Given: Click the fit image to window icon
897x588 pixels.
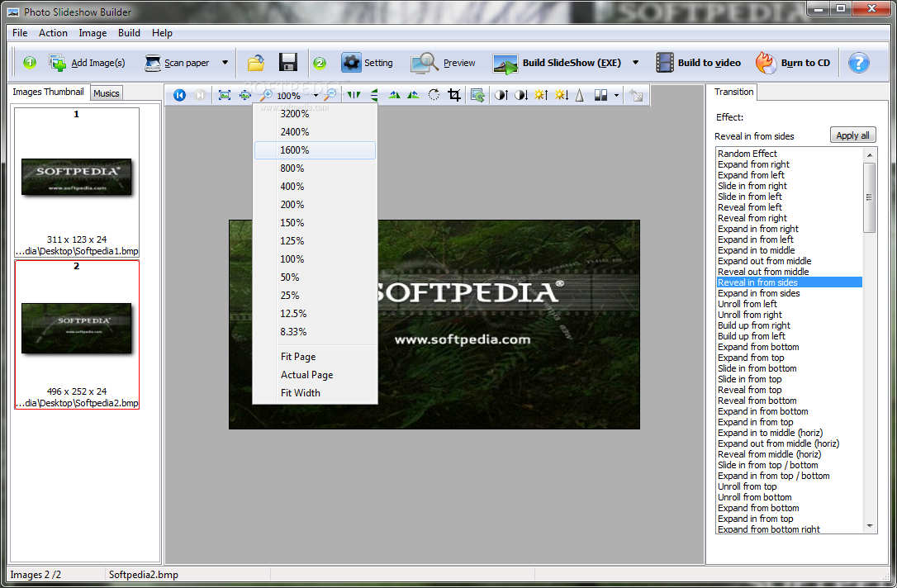Looking at the screenshot, I should [225, 95].
